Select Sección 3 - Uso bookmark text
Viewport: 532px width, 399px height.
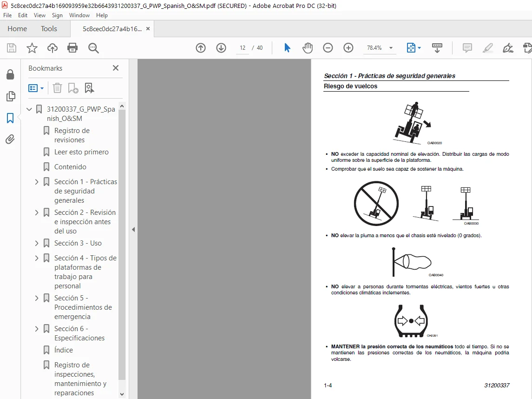[78, 243]
